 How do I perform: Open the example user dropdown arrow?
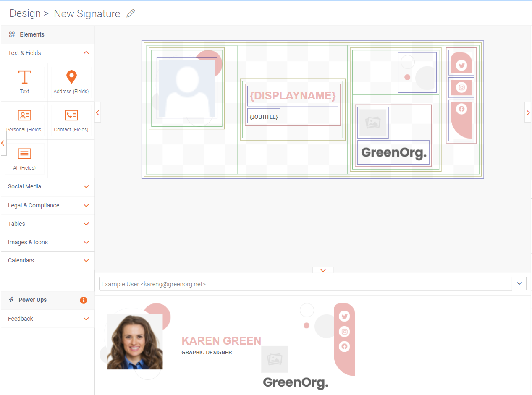519,284
